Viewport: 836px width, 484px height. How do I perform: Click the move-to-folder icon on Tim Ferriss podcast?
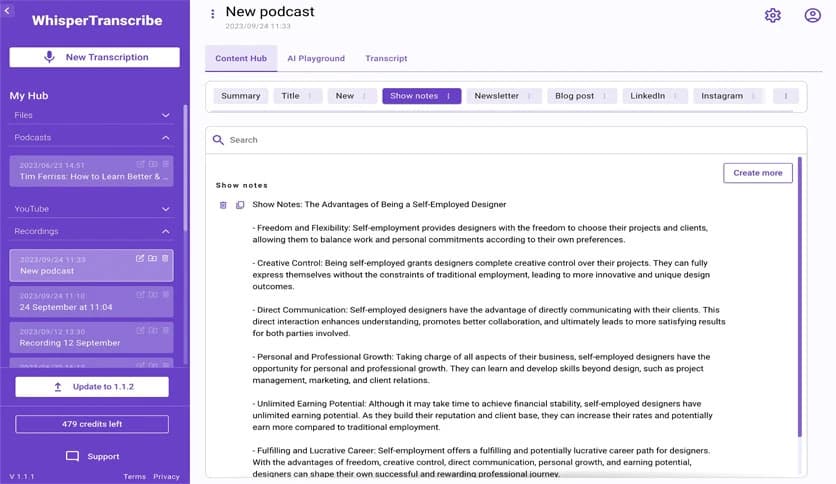153,164
